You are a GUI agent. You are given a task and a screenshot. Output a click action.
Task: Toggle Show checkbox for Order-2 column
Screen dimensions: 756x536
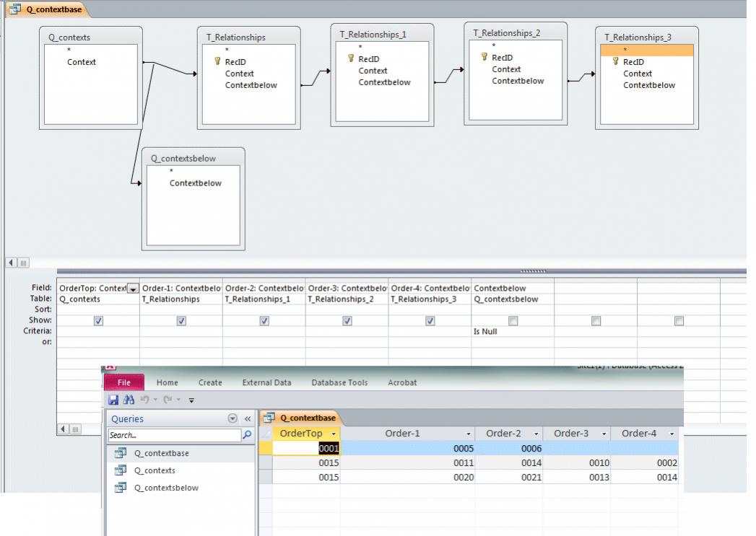(x=264, y=320)
